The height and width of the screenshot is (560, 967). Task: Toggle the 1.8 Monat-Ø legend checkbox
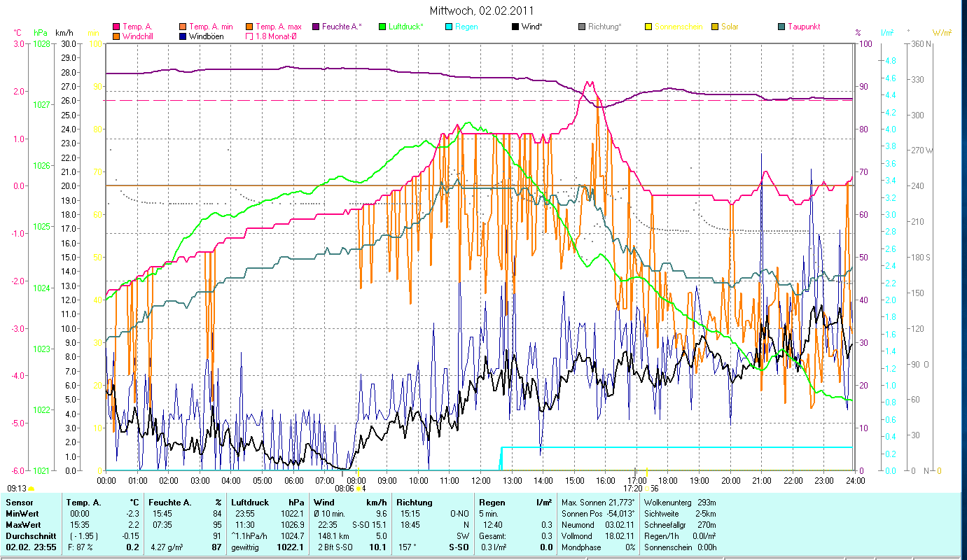pyautogui.click(x=249, y=36)
